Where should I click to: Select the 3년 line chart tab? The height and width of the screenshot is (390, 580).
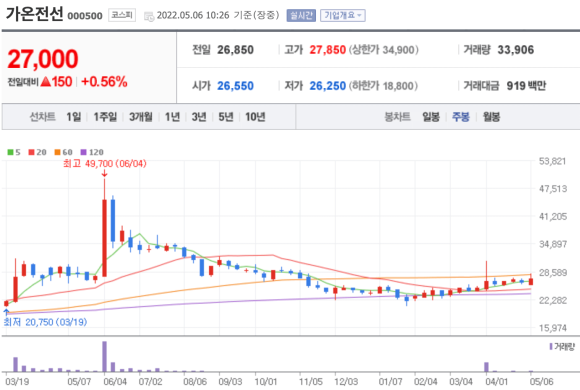(199, 117)
